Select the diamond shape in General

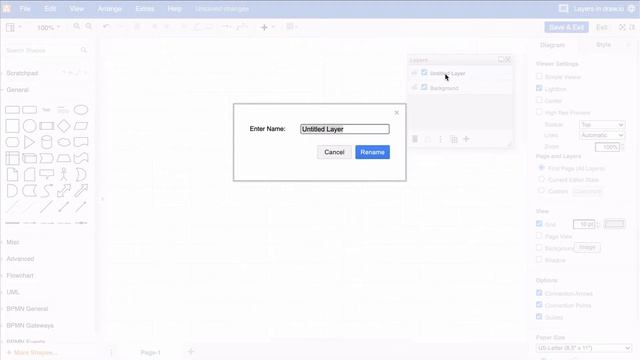pos(64,126)
